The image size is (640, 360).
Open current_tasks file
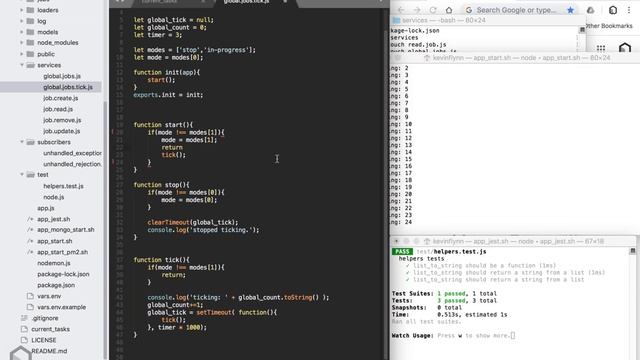tap(51, 329)
